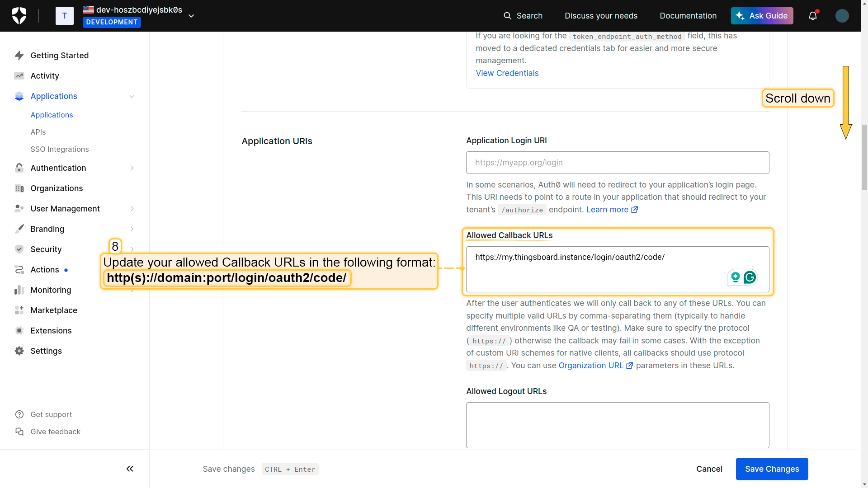Open the tenant switcher dropdown arrow
868x488 pixels.
(x=191, y=16)
